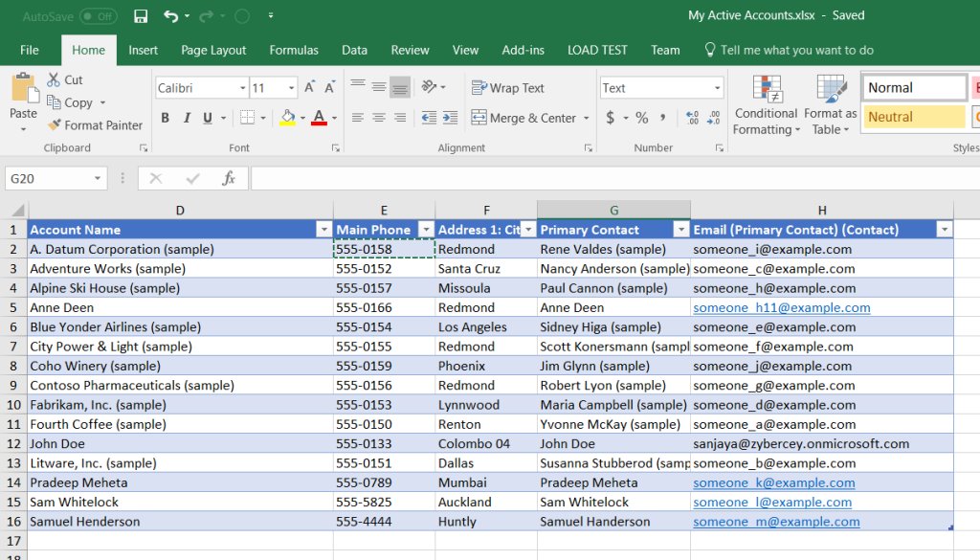Select the Format Painter tool

(x=96, y=125)
